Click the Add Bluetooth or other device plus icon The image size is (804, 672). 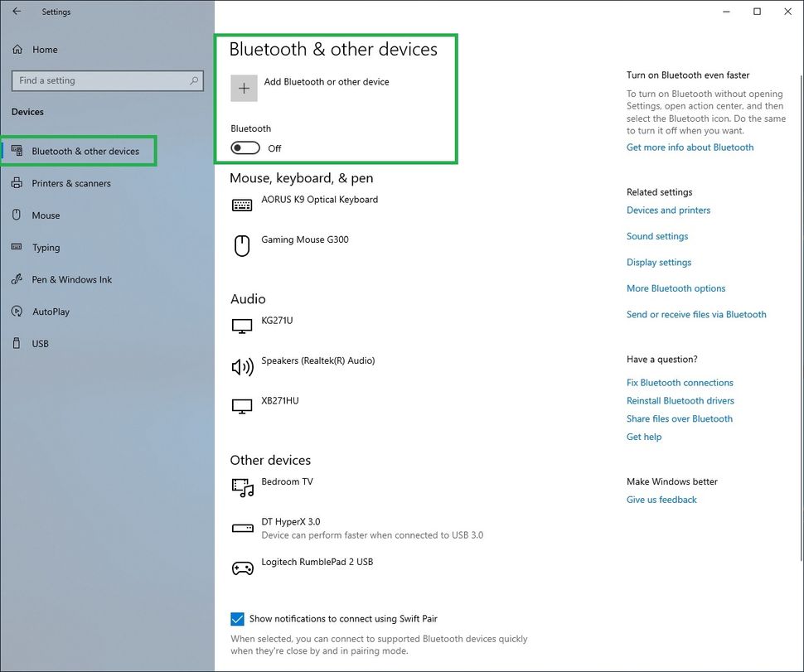(x=243, y=87)
